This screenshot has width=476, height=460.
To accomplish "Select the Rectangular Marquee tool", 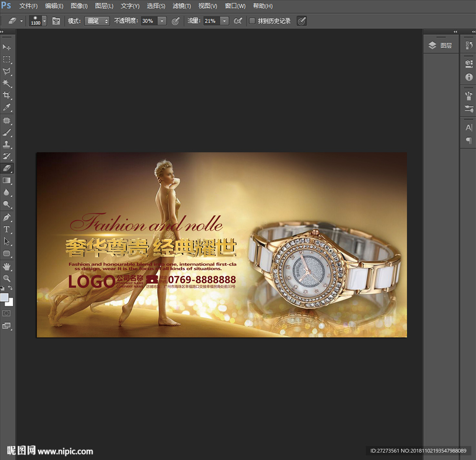I will click(x=7, y=59).
